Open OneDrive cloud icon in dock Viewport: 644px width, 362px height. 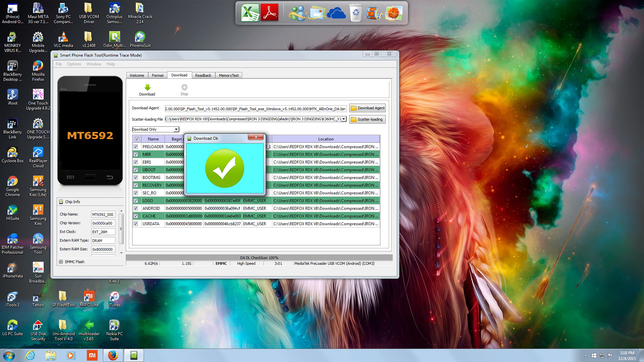(x=336, y=13)
